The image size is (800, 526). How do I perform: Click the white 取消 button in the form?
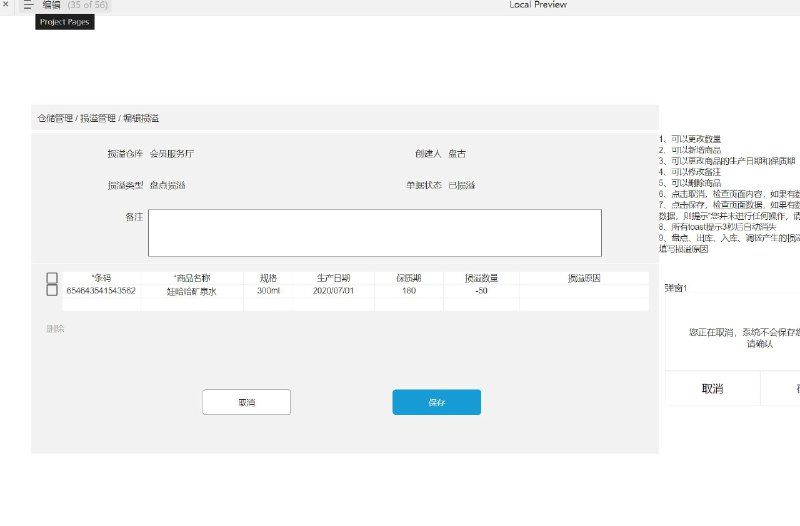(x=246, y=402)
